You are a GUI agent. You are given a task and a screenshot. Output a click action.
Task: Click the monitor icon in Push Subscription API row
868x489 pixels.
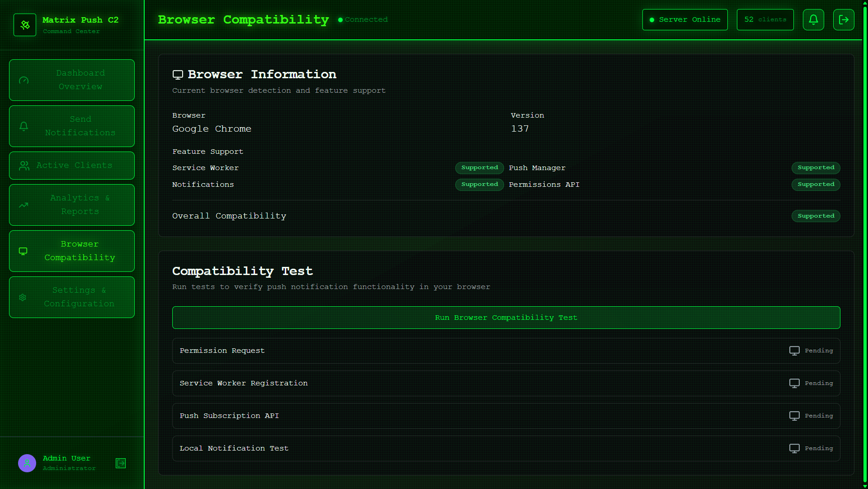[x=794, y=416]
